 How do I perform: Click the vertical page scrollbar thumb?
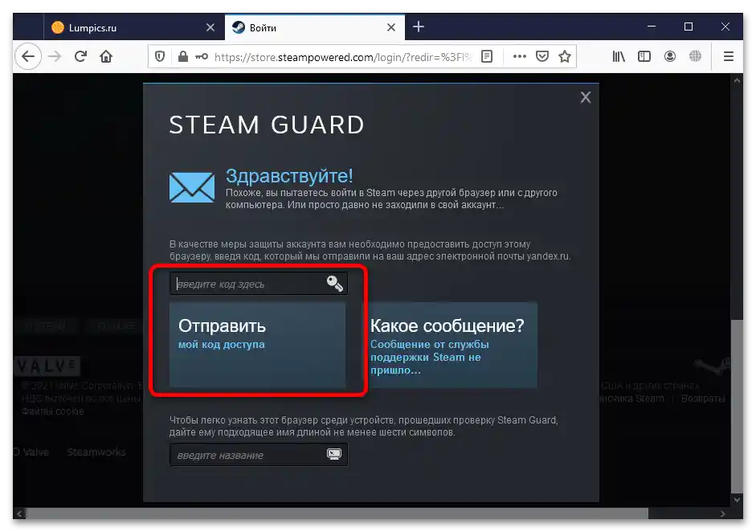[x=736, y=406]
